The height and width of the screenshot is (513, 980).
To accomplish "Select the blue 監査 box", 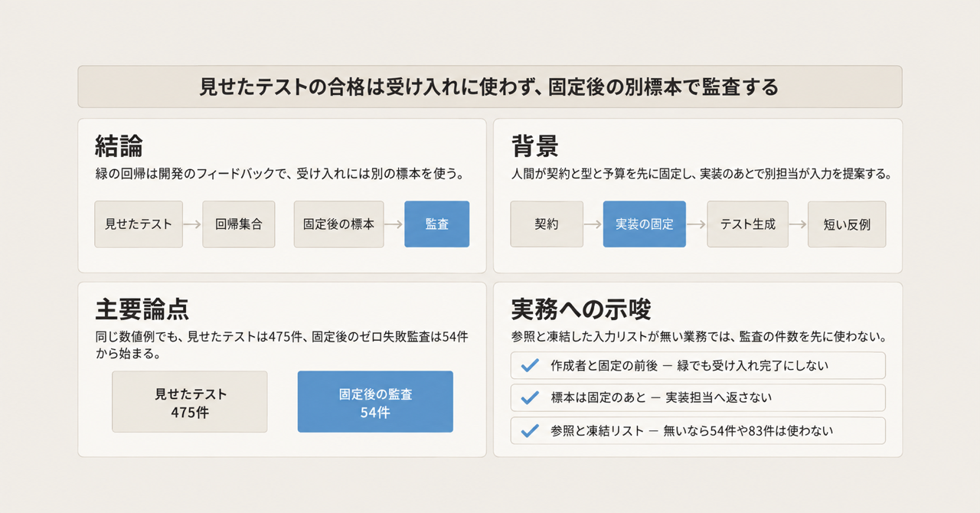I will tap(436, 224).
